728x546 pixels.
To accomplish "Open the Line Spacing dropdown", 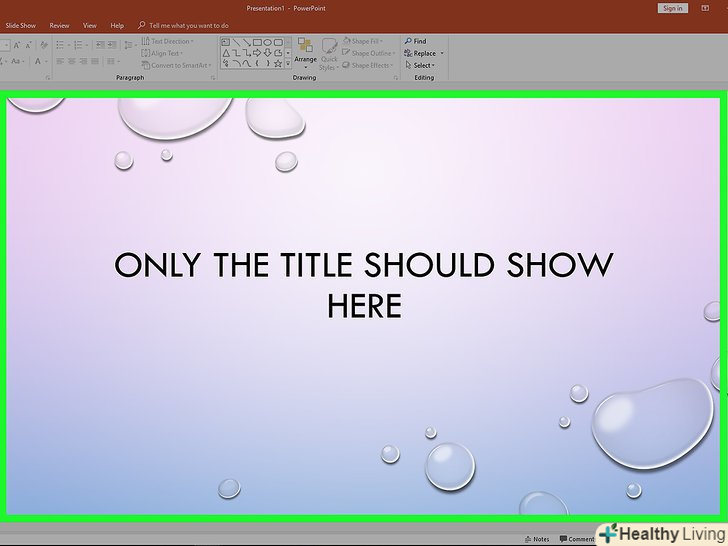I will click(x=130, y=45).
